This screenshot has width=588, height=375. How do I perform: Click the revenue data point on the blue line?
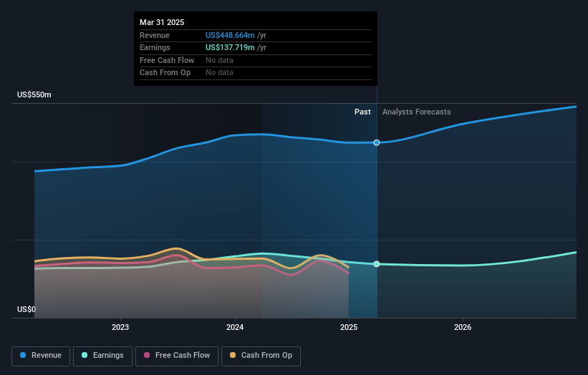tap(377, 142)
